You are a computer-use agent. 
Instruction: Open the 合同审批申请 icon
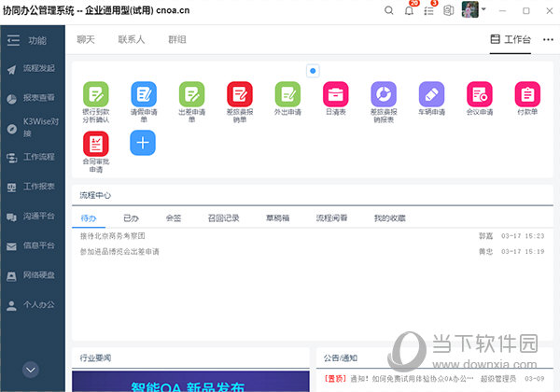pyautogui.click(x=96, y=144)
